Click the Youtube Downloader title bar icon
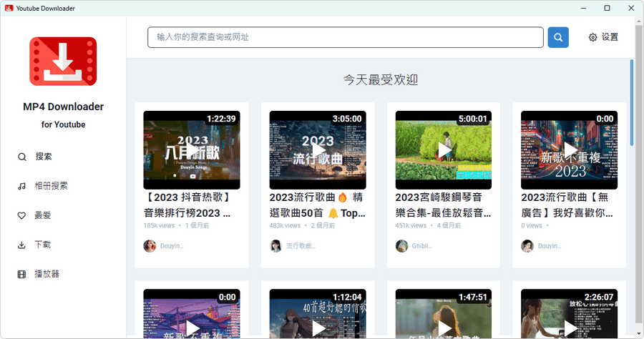The height and width of the screenshot is (339, 644). point(9,8)
